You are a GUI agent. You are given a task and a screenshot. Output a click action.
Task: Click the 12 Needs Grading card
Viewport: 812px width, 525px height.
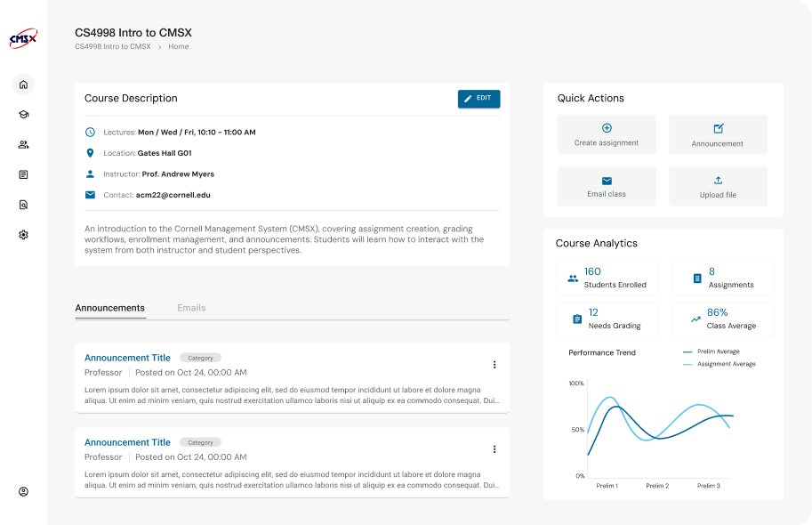click(607, 319)
